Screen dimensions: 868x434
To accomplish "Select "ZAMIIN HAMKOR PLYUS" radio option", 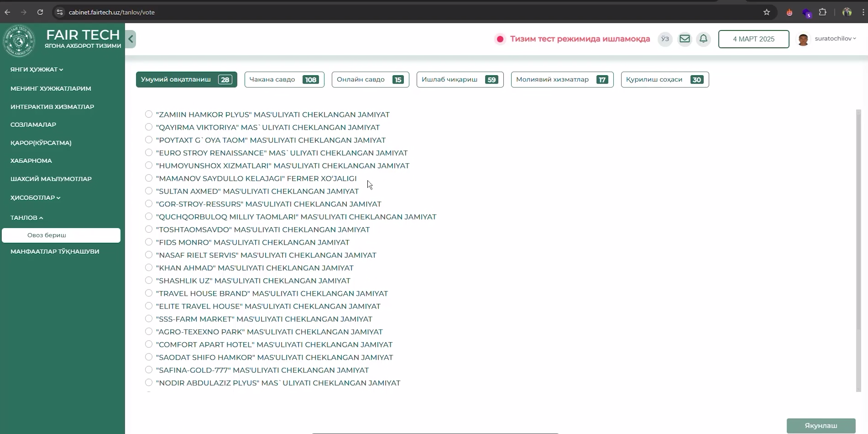I will point(149,114).
